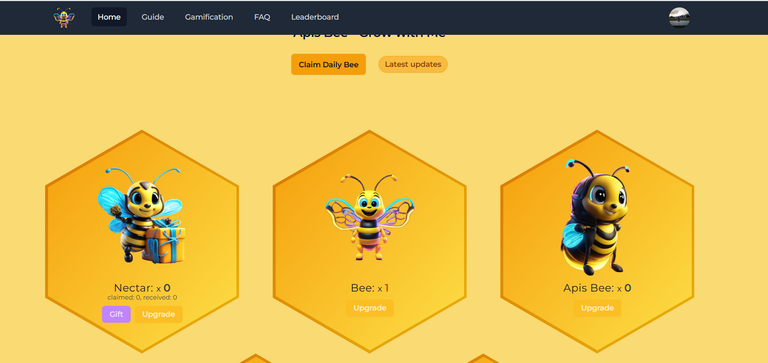The image size is (768, 363).
Task: Click the claimed and received stats text
Action: click(x=142, y=297)
